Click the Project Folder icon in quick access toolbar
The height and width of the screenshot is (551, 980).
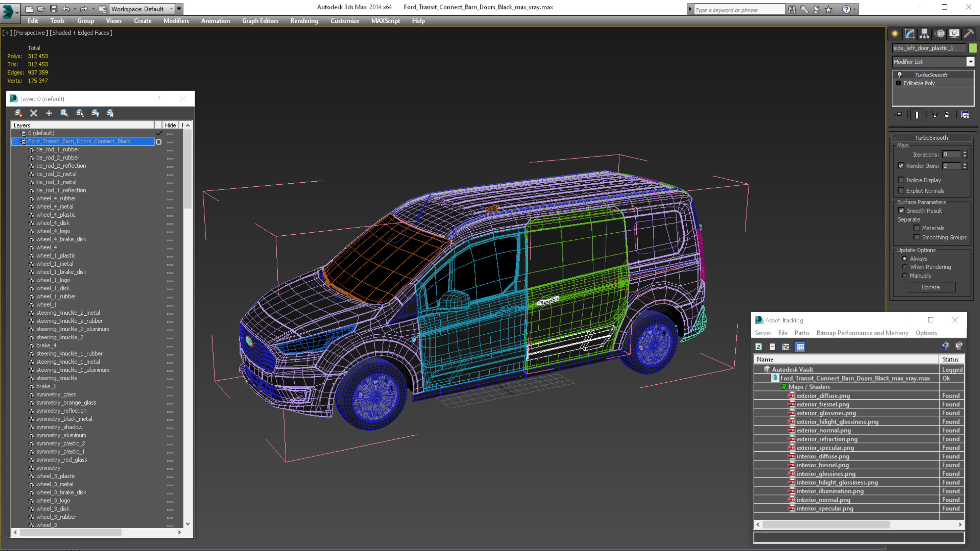(x=102, y=9)
